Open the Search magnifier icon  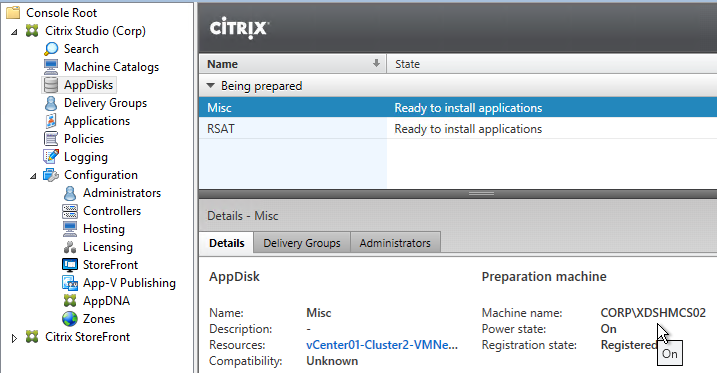point(51,48)
